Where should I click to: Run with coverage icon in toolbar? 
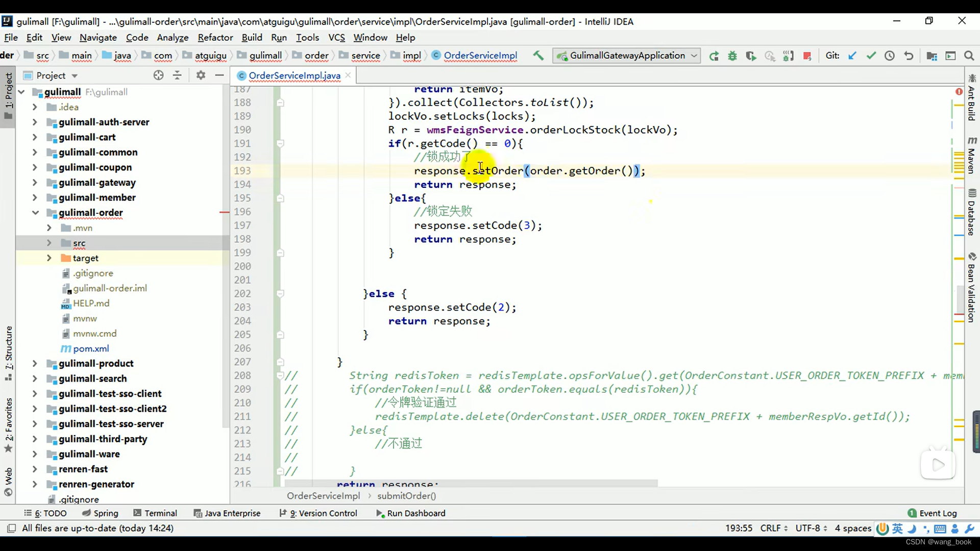pos(751,56)
